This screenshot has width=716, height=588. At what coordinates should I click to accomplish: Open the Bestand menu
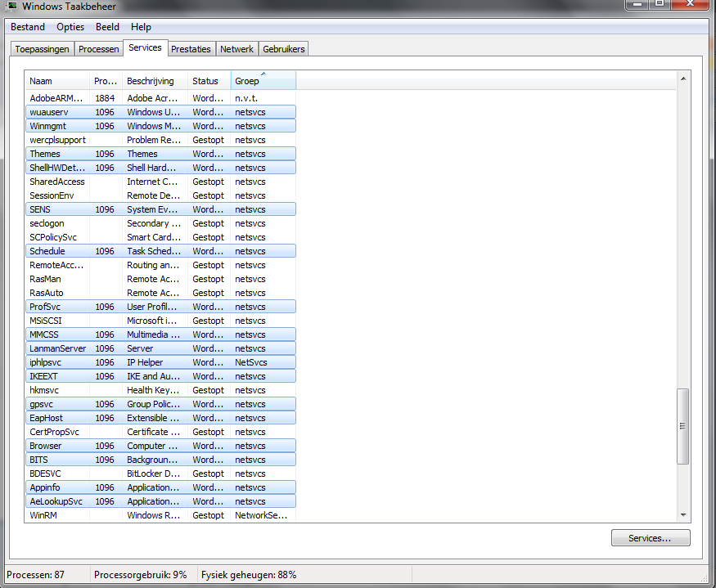tap(27, 27)
